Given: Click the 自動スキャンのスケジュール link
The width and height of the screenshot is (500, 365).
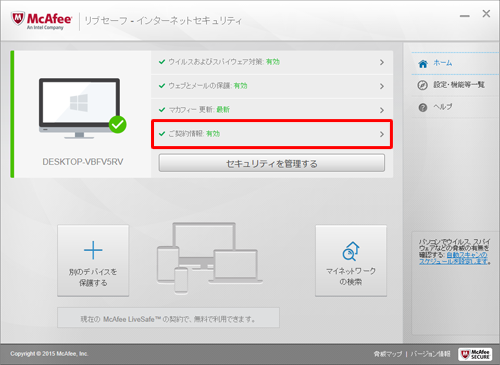Looking at the screenshot, I should pyautogui.click(x=454, y=258).
